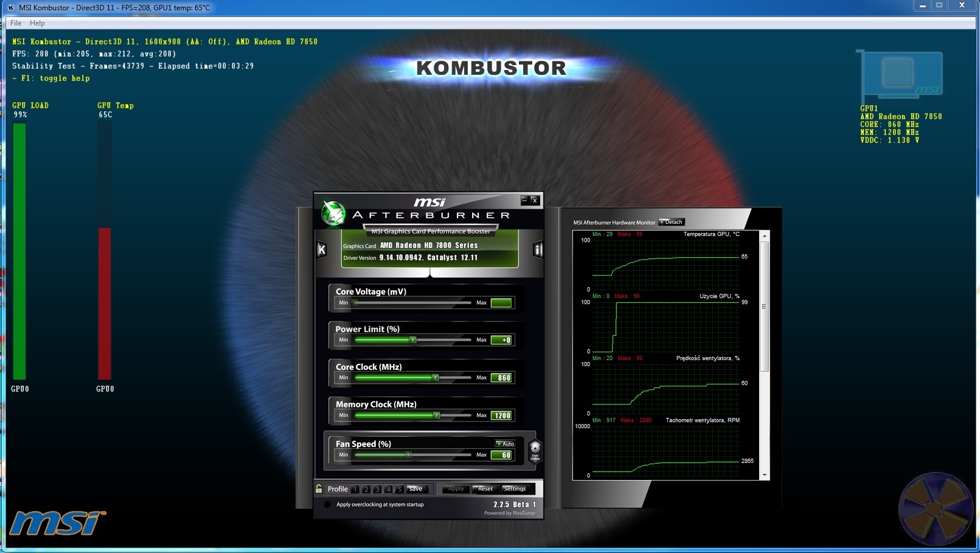The height and width of the screenshot is (553, 980).
Task: Open the File menu in Kombustor
Action: [16, 23]
